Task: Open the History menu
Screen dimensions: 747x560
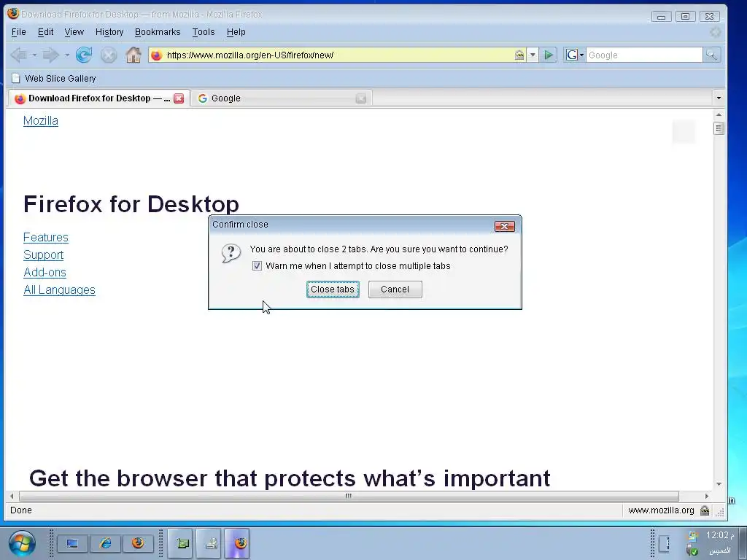Action: click(x=109, y=32)
